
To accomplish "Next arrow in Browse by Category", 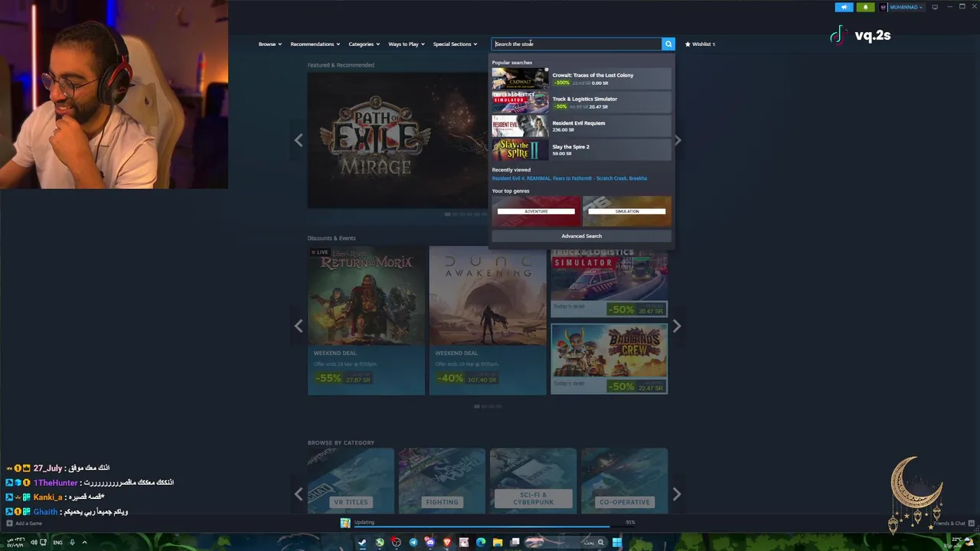I will pyautogui.click(x=676, y=494).
